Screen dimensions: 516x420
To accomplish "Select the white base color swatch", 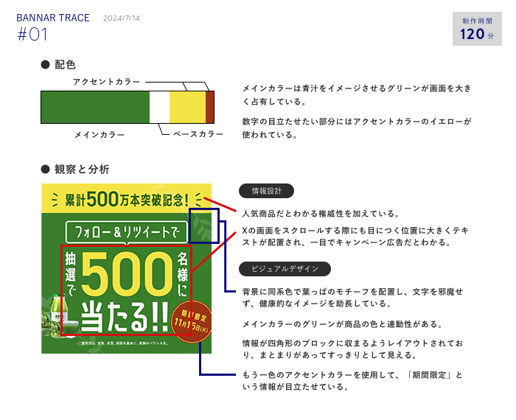I will tap(159, 107).
